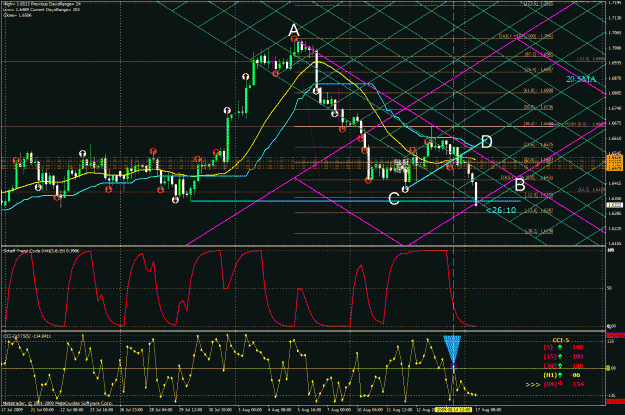Click the Current DayRange text line
The width and height of the screenshot is (625, 415).
click(41, 9)
